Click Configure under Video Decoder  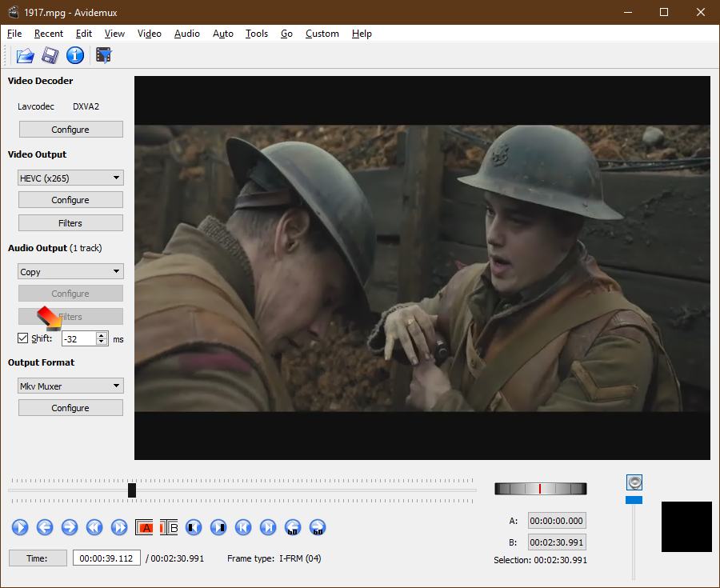coord(70,130)
